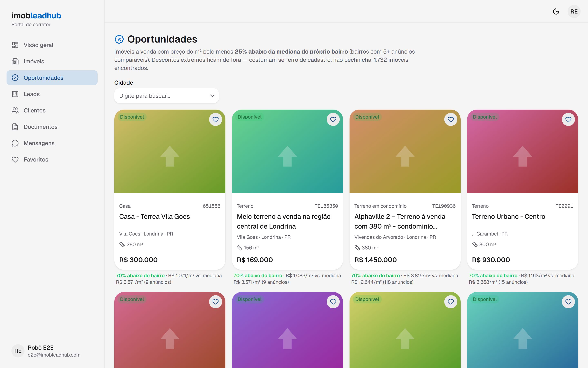Favorite the second-row teal blue card listing
The height and width of the screenshot is (368, 588).
(568, 302)
